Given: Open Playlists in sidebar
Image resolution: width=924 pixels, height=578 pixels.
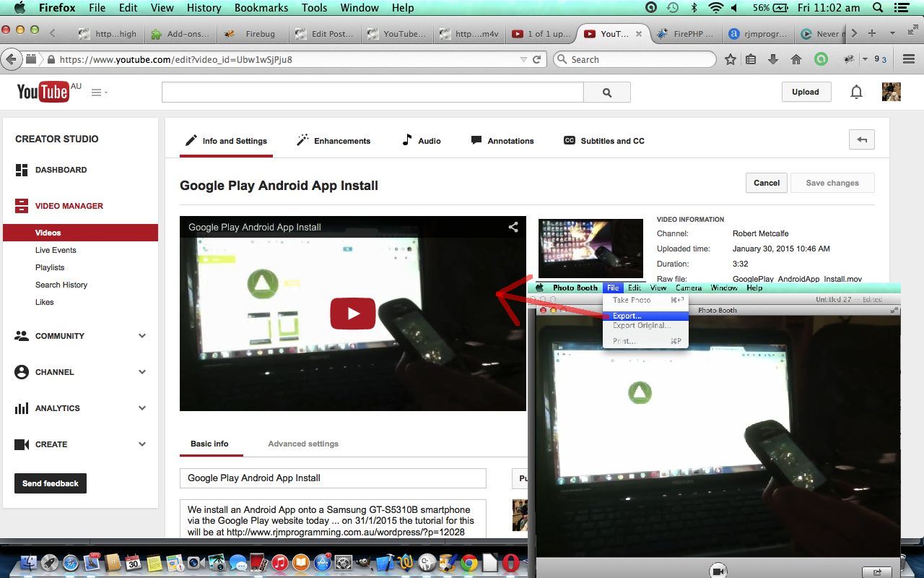Looking at the screenshot, I should pos(50,267).
